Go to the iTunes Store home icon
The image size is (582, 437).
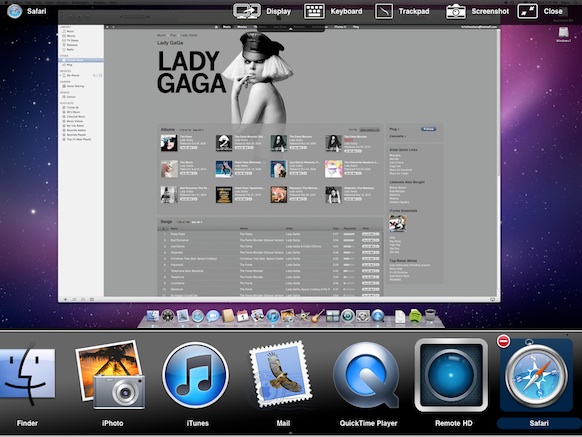tap(216, 27)
